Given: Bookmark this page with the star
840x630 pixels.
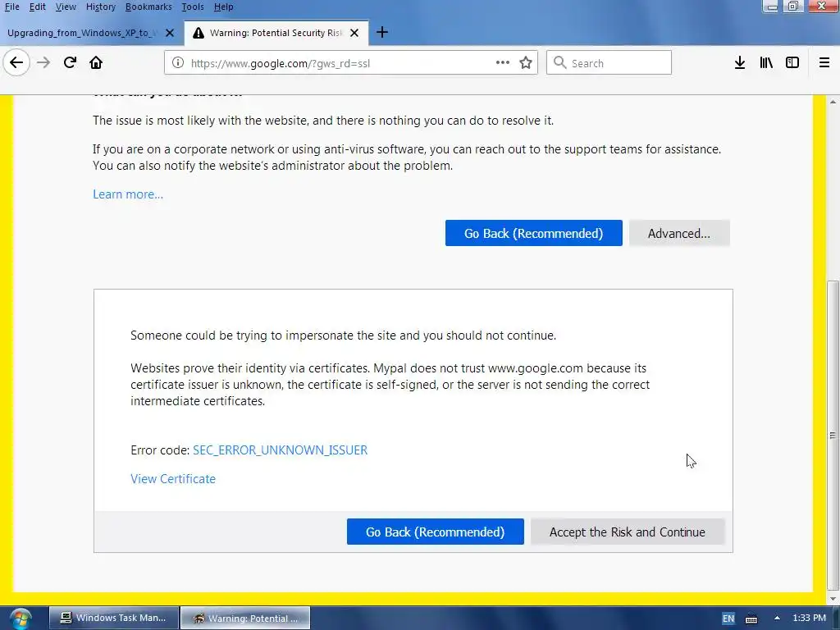Looking at the screenshot, I should click(526, 62).
